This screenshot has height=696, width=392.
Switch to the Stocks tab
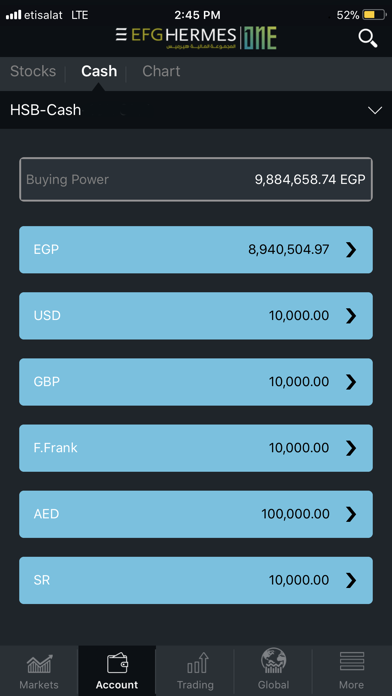pyautogui.click(x=33, y=71)
